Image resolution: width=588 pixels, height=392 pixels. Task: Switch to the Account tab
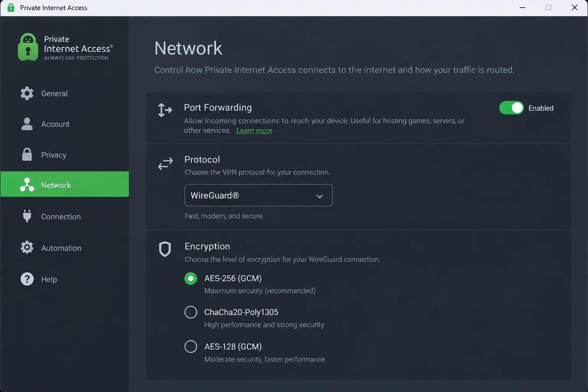[x=65, y=124]
